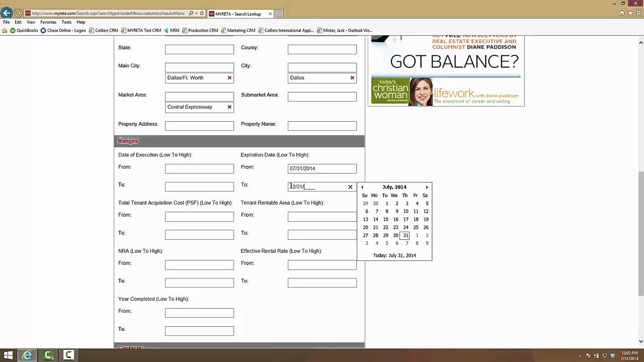
Task: Remove the Dallas/Ft. Worth main city tag
Action: 229,78
